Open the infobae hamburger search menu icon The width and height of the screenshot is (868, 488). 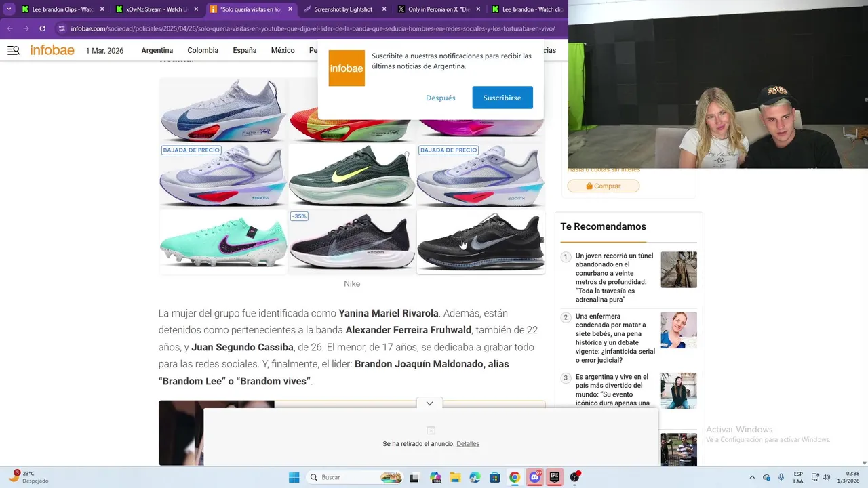pos(14,50)
